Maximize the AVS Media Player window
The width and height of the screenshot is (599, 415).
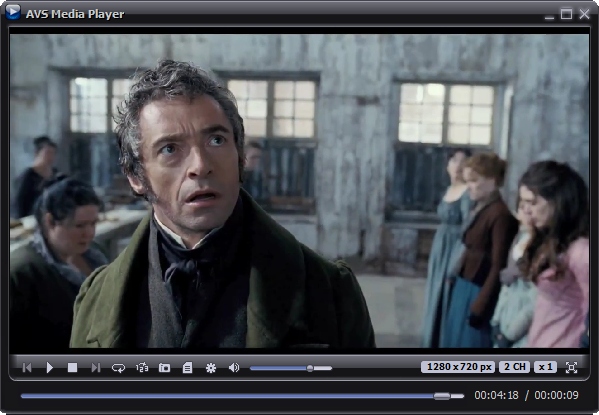(567, 14)
